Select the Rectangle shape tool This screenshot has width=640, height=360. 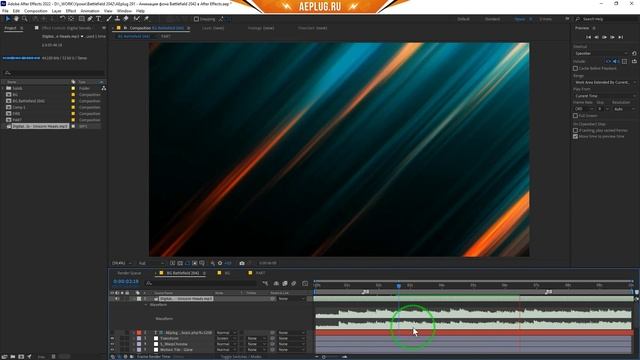[x=82, y=19]
